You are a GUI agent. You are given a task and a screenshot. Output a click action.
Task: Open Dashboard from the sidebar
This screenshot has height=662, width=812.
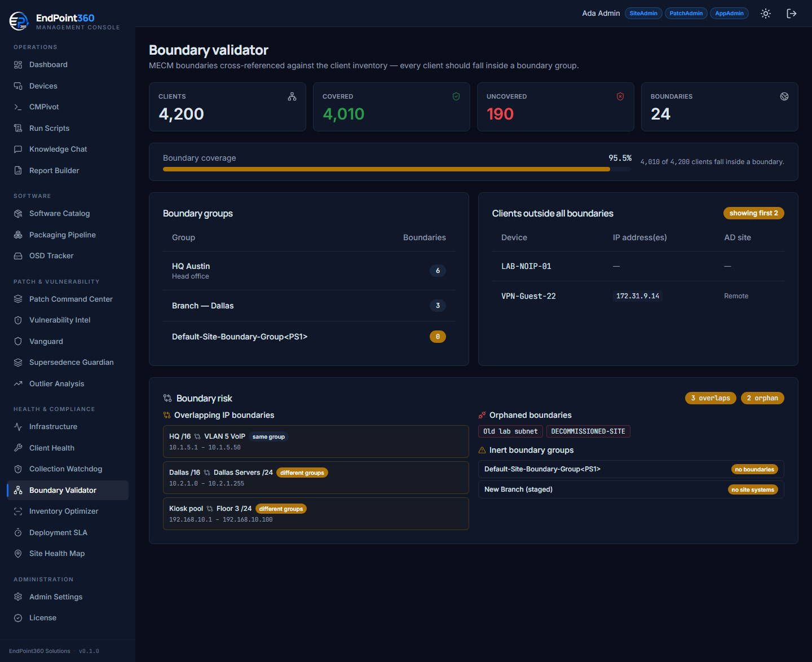pos(68,65)
